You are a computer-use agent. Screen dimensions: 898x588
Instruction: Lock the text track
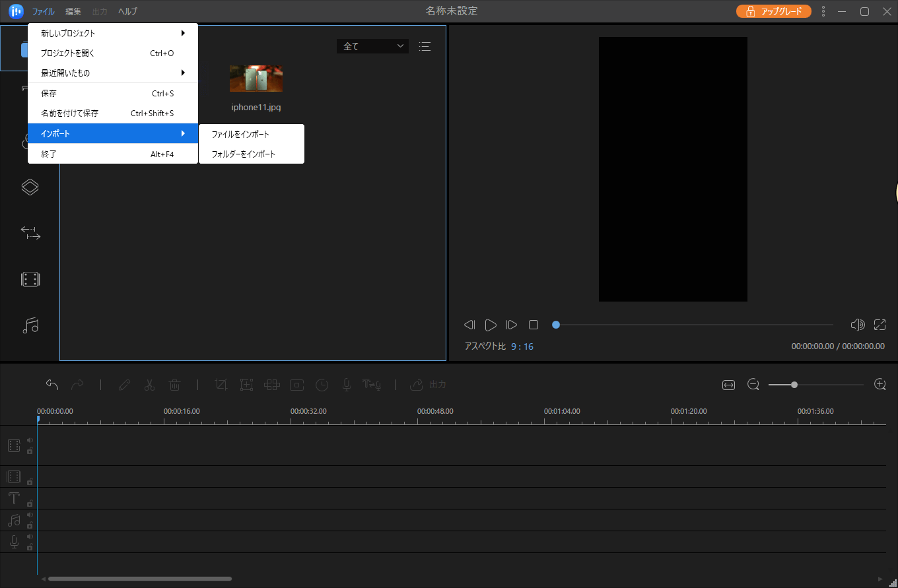30,504
